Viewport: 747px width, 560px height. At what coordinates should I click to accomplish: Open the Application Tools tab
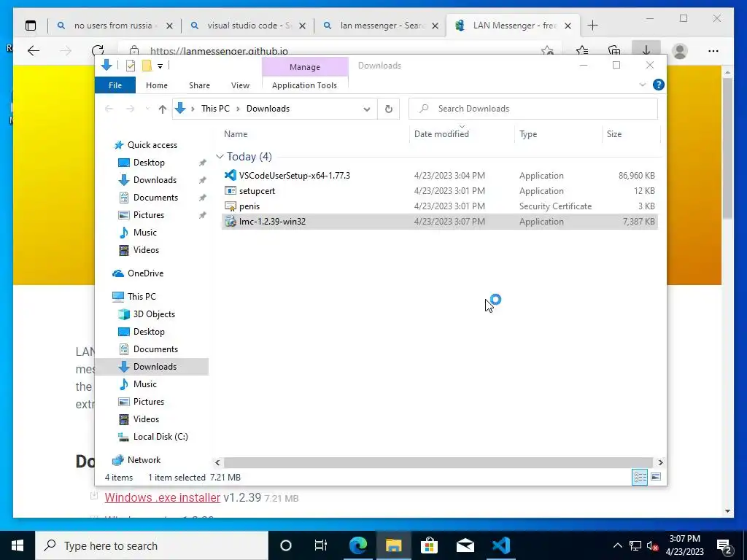[304, 85]
